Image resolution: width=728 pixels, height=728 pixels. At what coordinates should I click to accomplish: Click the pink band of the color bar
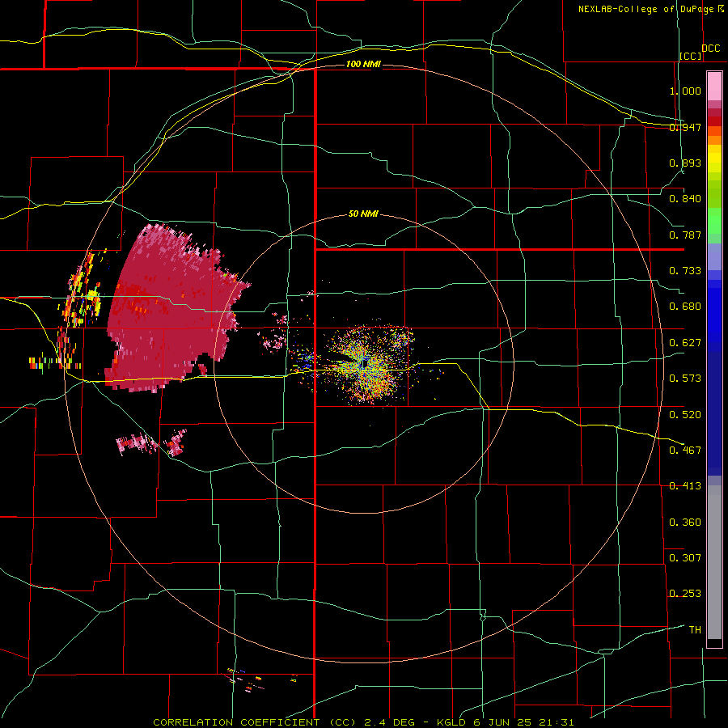pos(714,86)
